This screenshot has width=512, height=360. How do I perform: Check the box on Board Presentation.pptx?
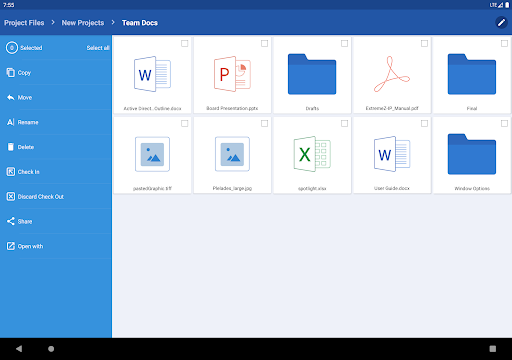click(x=264, y=43)
